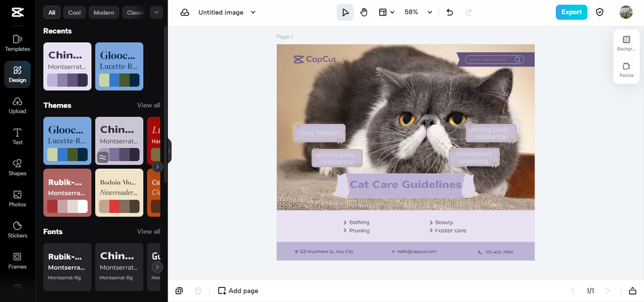The image size is (644, 302).
Task: Select the All style filter
Action: coord(52,13)
